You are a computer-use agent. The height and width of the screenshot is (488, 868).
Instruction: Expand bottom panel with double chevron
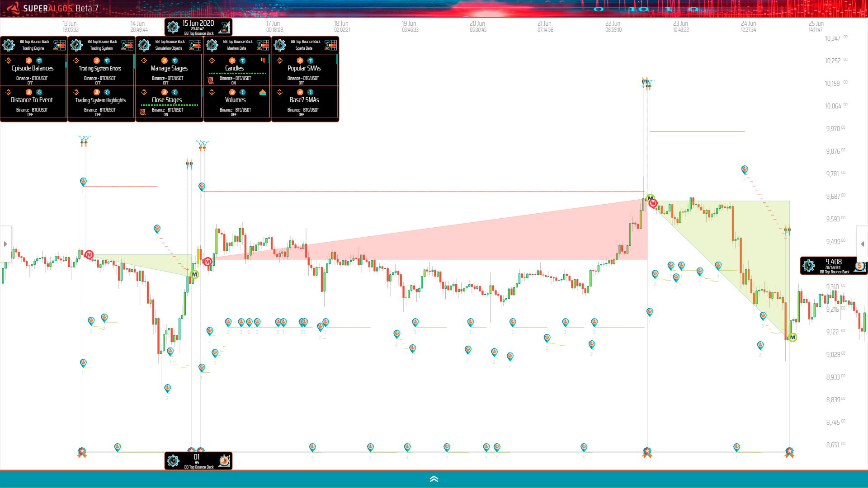[434, 479]
